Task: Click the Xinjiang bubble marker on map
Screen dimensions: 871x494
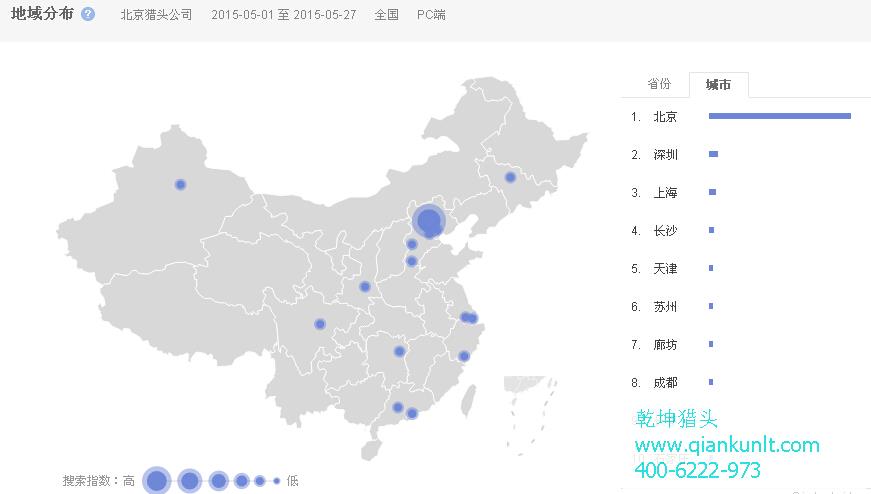Action: tap(180, 184)
